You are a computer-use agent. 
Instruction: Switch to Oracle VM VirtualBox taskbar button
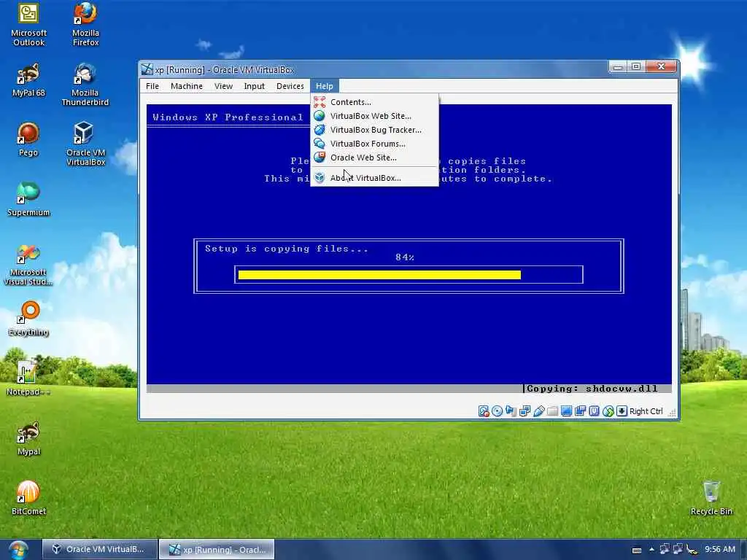coord(99,549)
